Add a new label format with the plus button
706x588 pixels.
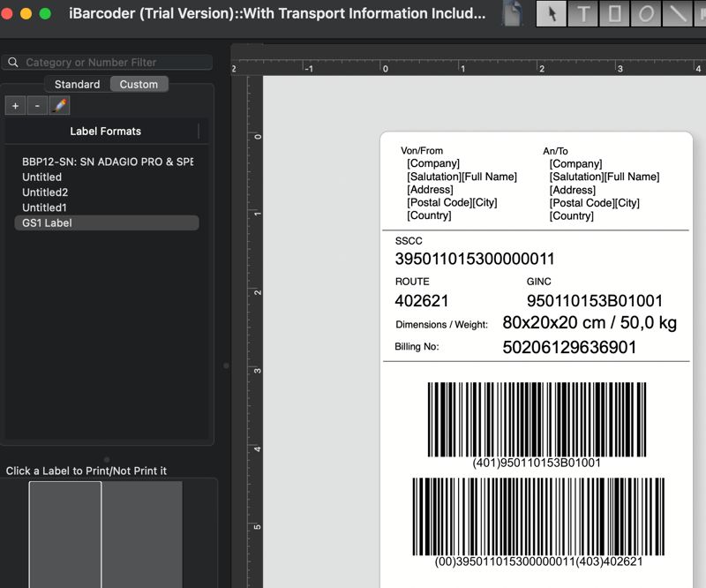point(15,105)
